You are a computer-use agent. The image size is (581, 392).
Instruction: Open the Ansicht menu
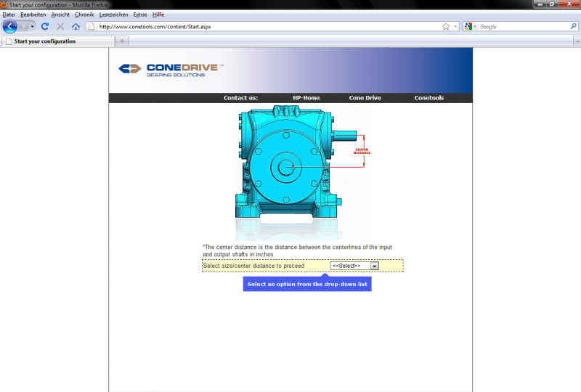click(x=60, y=15)
